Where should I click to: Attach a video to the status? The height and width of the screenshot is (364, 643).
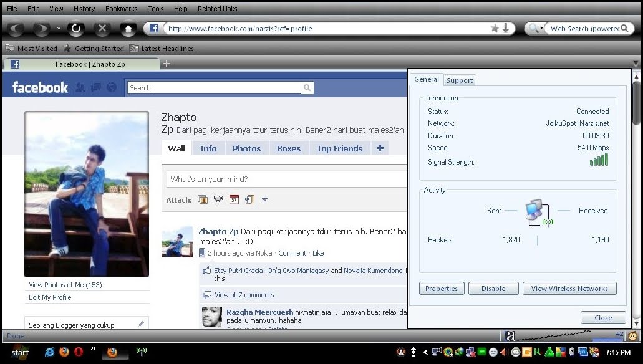218,199
